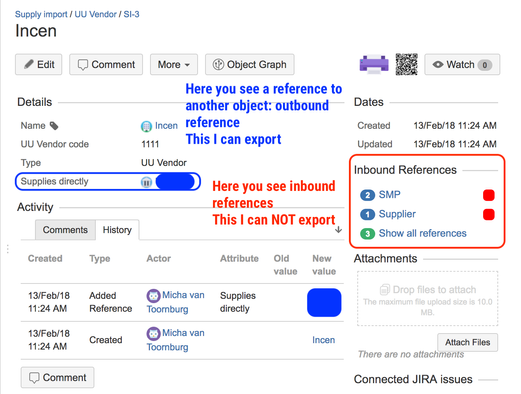The width and height of the screenshot is (521, 394).
Task: Click the purple printer icon
Action: pyautogui.click(x=374, y=64)
